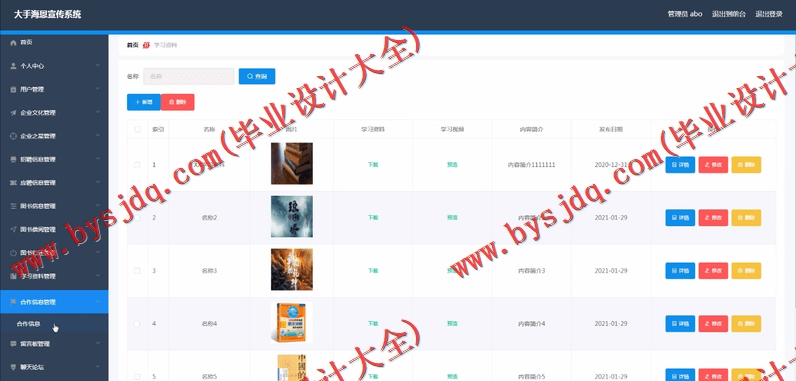Click the 图书借阅管理 sidebar icon
796x381 pixels.
(x=14, y=229)
